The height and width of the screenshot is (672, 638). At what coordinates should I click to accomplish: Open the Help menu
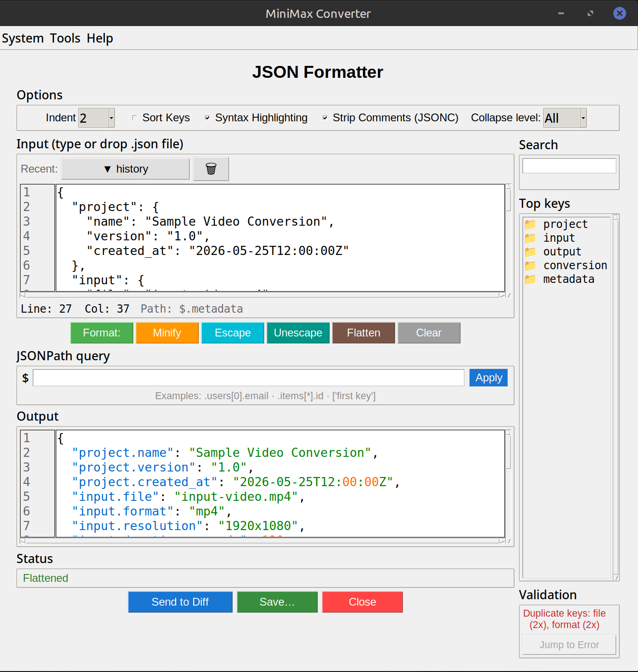pos(100,38)
